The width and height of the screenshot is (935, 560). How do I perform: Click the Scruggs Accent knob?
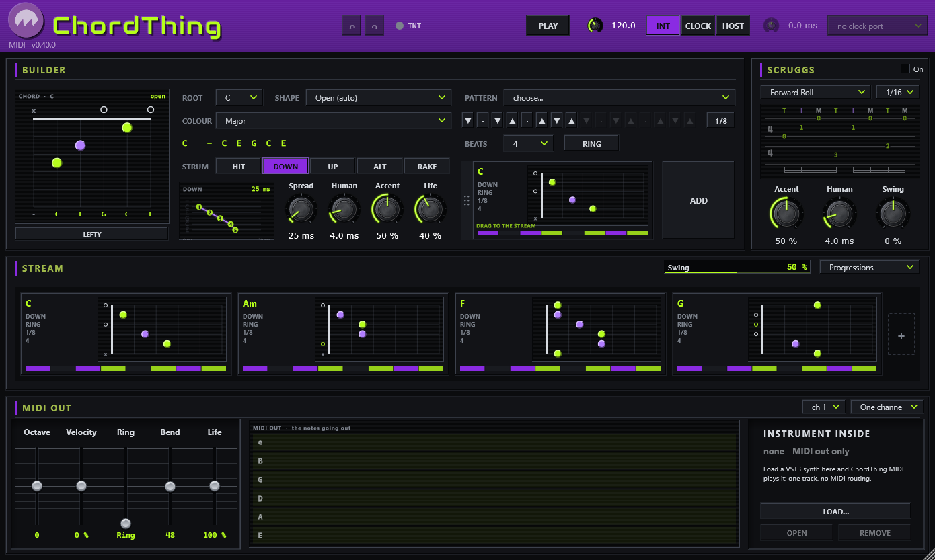click(x=786, y=214)
